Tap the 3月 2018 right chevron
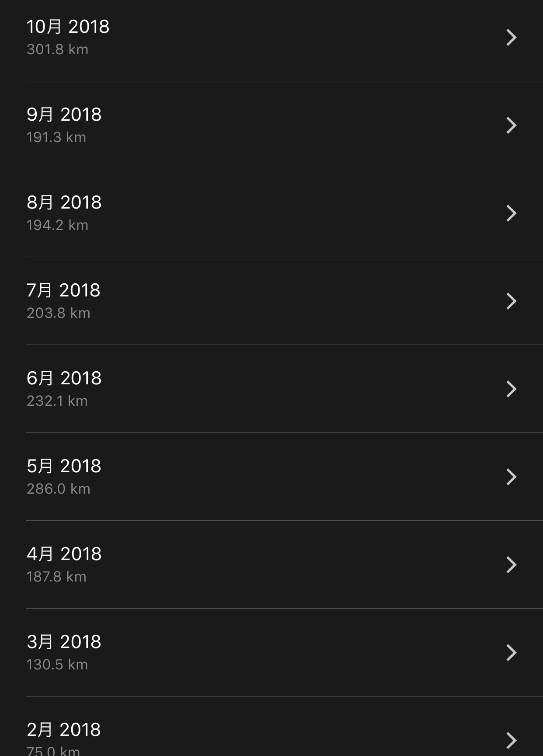Image resolution: width=543 pixels, height=756 pixels. (x=511, y=653)
